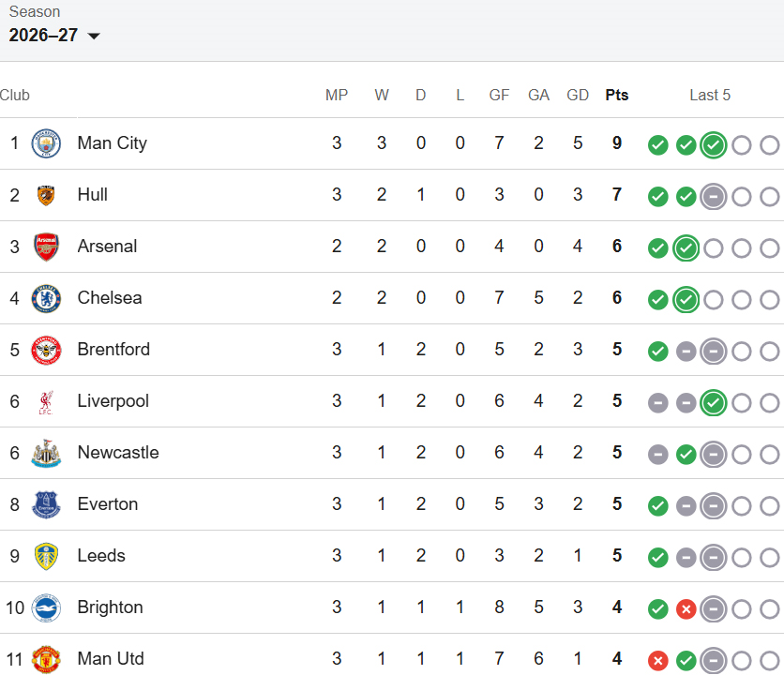Click the Brighton seagull crest
This screenshot has height=675, width=784.
tap(46, 608)
